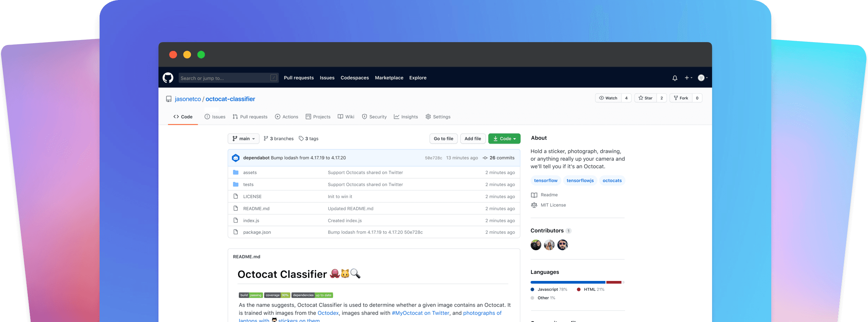Toggle Watch on this repository
868x322 pixels.
[x=608, y=98]
